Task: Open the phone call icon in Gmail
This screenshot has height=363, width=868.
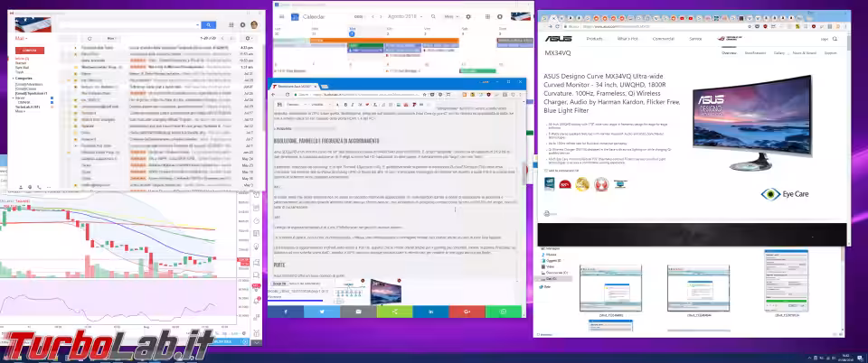Action: pyautogui.click(x=39, y=187)
